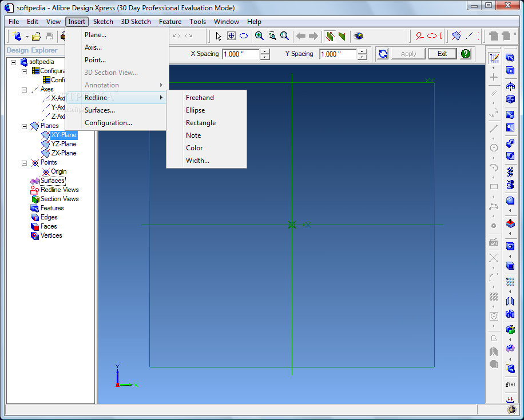This screenshot has width=524, height=420.
Task: Collapse the Axes tree node
Action: point(25,90)
